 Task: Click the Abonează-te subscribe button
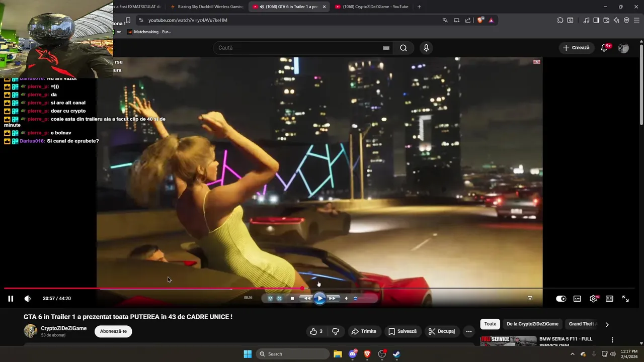[x=113, y=331]
